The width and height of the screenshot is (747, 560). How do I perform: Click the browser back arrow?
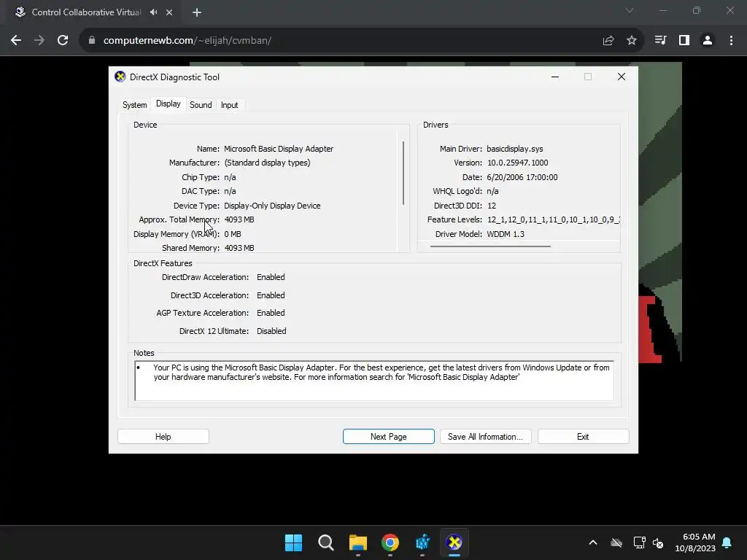(16, 41)
